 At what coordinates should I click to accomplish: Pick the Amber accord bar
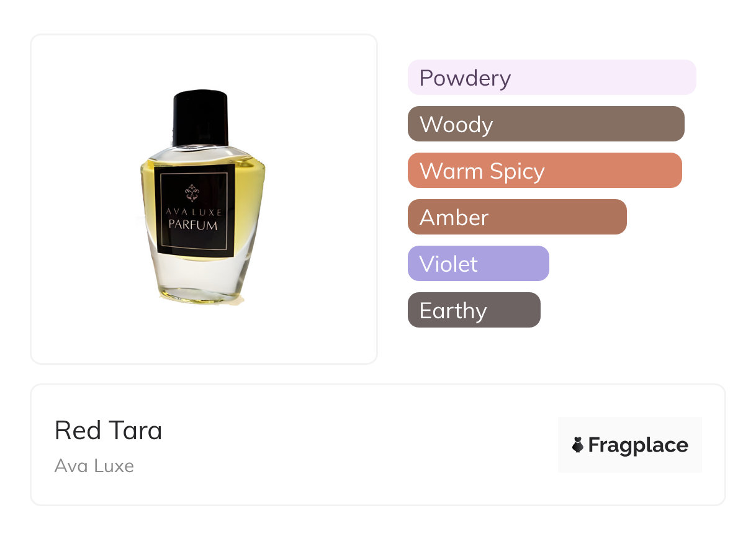point(517,217)
